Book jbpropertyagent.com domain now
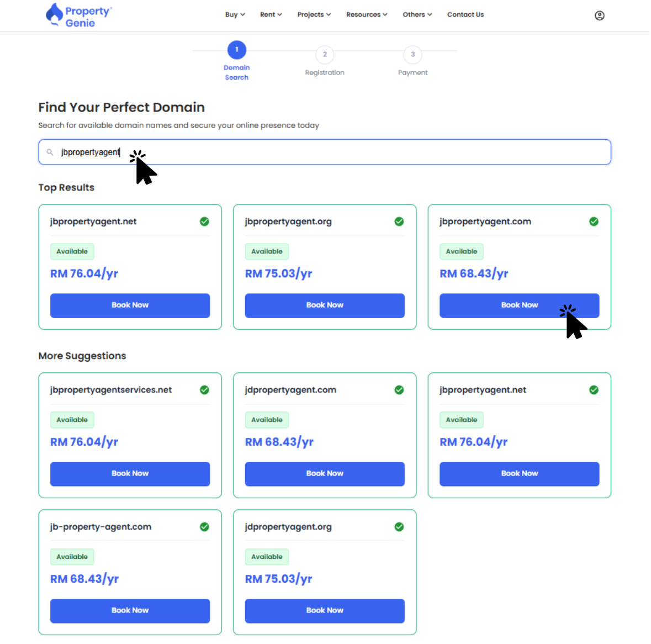This screenshot has height=644, width=651. click(519, 305)
